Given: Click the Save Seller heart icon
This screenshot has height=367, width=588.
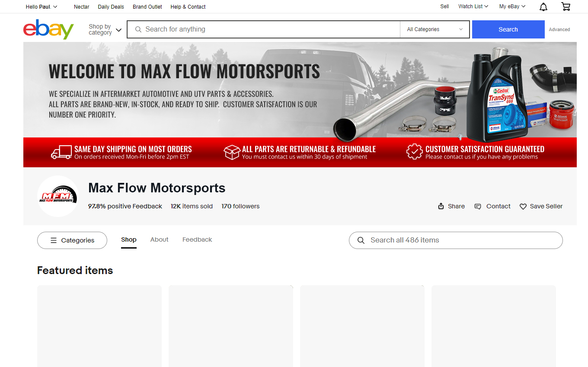Looking at the screenshot, I should [x=523, y=207].
